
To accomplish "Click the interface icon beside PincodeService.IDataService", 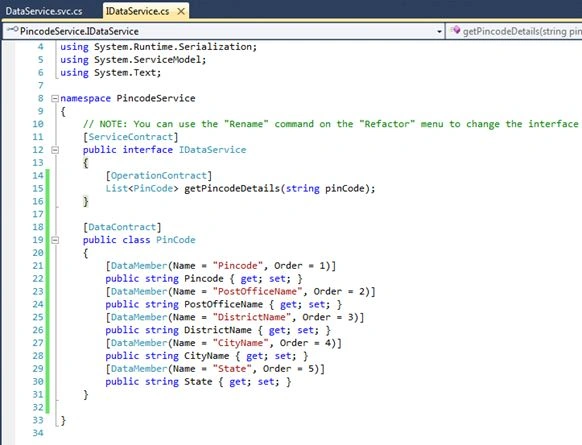I will coord(13,30).
